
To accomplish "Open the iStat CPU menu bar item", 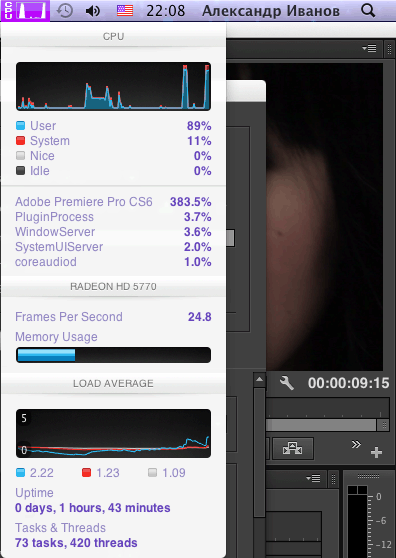I will click(25, 11).
